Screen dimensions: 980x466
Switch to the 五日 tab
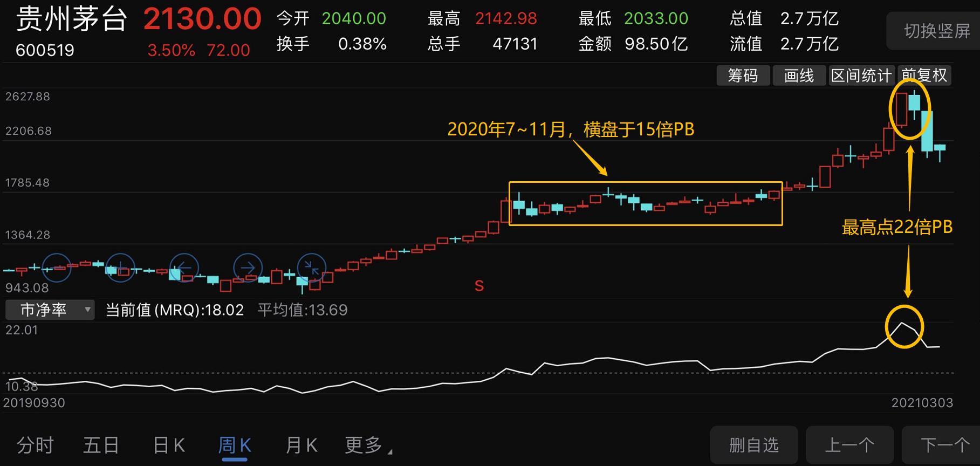[101, 446]
